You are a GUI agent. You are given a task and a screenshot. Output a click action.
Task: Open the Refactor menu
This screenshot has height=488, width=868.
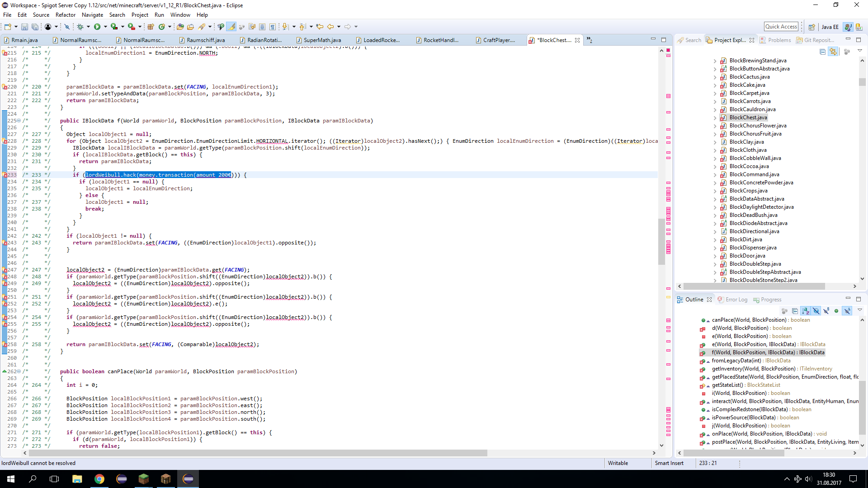[x=66, y=15]
